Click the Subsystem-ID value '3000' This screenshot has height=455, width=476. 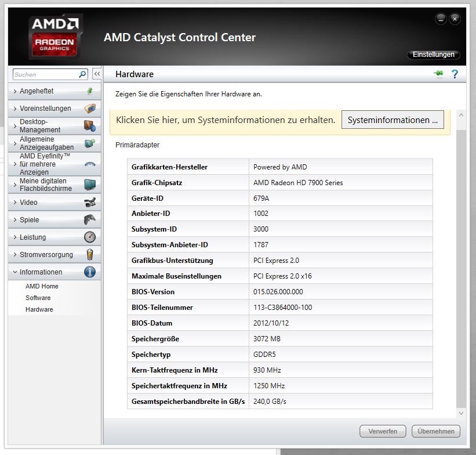click(x=261, y=229)
